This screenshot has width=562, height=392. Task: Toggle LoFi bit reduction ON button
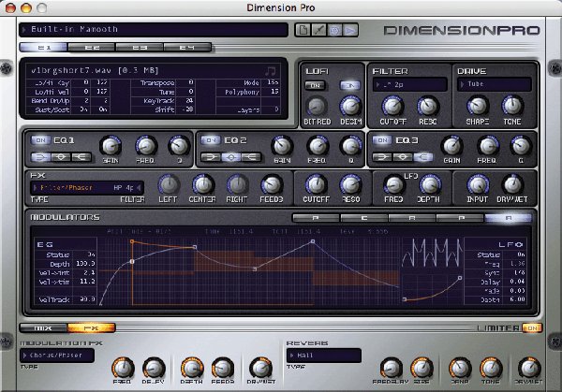click(316, 85)
